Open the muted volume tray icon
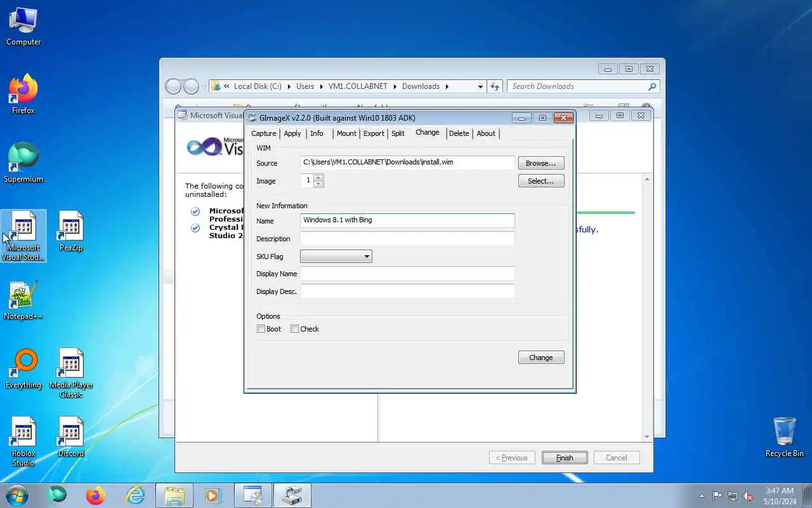 pos(749,496)
